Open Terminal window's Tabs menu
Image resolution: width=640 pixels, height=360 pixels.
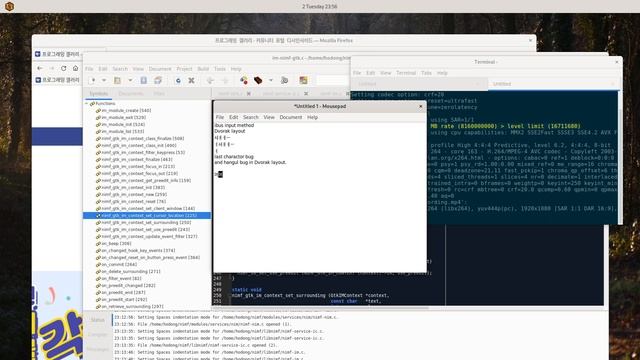[427, 73]
